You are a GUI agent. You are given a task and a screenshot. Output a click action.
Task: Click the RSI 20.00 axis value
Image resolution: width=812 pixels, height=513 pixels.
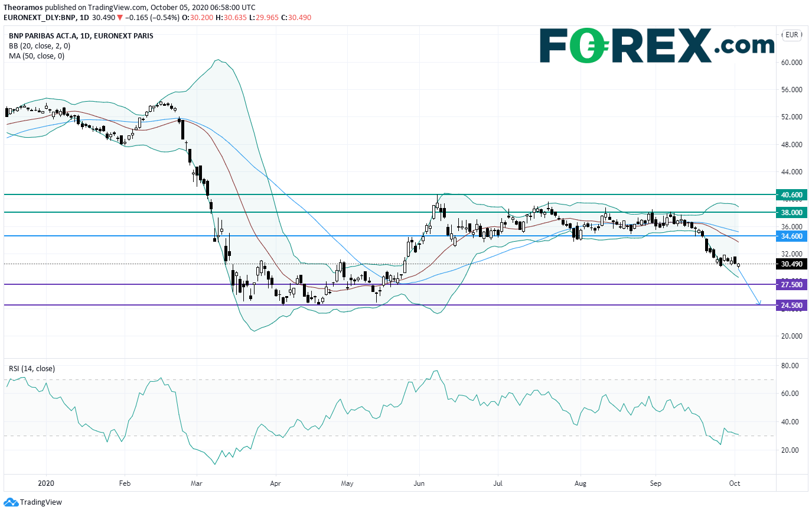pos(789,450)
